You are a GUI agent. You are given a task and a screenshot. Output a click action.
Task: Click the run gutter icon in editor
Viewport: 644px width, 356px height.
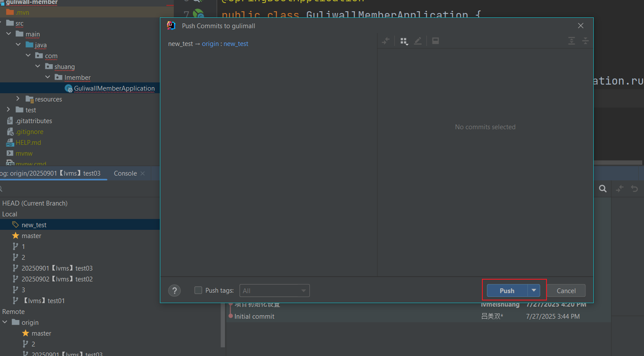coord(198,14)
